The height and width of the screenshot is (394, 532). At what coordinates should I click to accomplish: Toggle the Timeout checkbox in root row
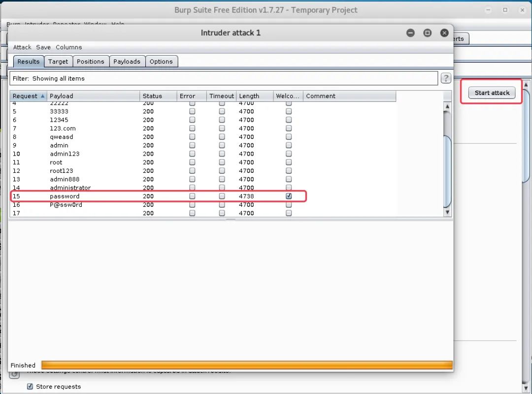click(x=222, y=162)
